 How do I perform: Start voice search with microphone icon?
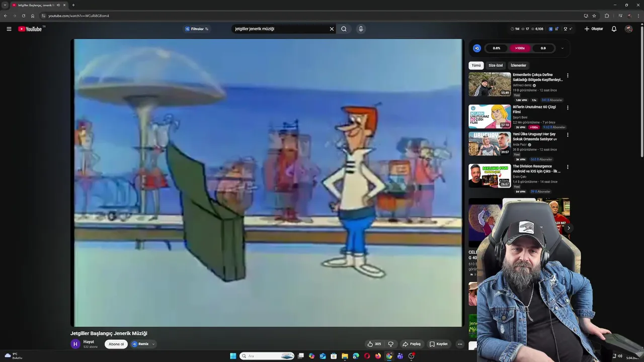coord(361,29)
